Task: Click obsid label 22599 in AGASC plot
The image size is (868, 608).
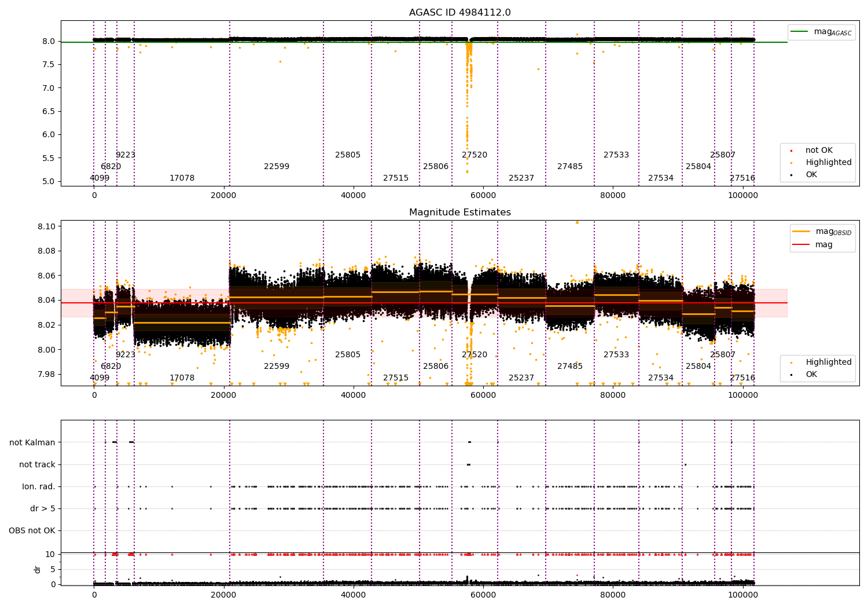Action: [277, 167]
